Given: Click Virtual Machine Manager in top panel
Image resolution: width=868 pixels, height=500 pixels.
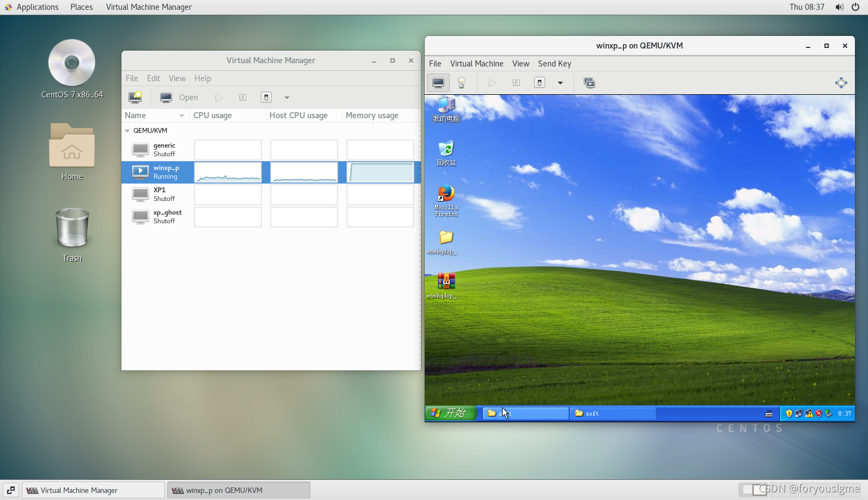Looking at the screenshot, I should pyautogui.click(x=149, y=7).
